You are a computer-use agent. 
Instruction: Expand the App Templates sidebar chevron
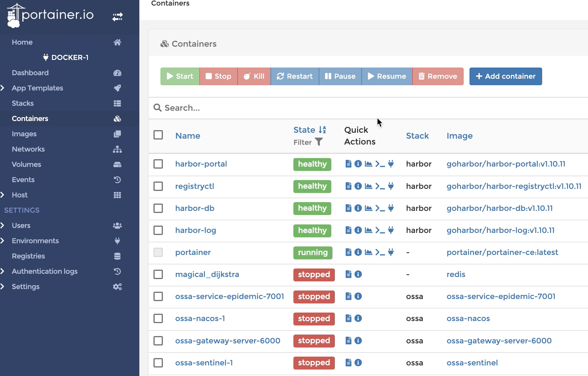coord(2,88)
